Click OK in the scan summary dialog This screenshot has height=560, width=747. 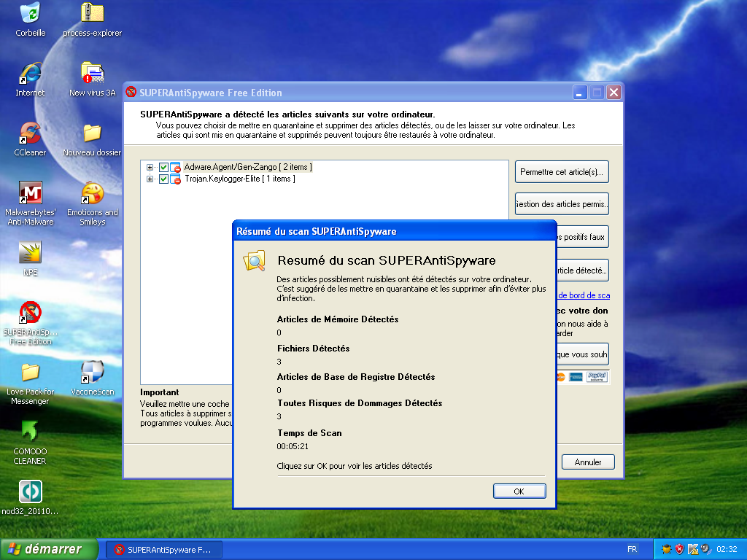519,491
